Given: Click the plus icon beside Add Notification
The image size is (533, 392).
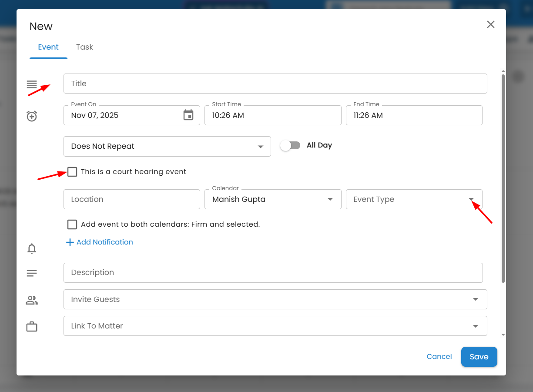Looking at the screenshot, I should click(x=70, y=242).
